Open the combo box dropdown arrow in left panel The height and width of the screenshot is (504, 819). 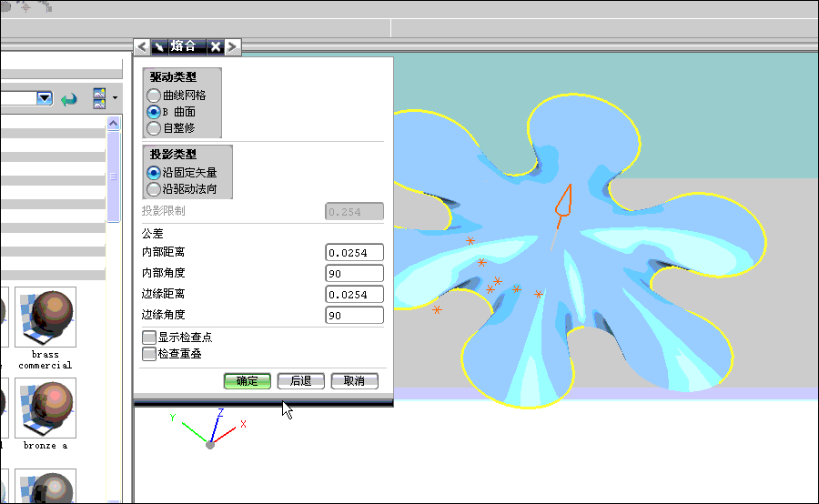tap(45, 98)
